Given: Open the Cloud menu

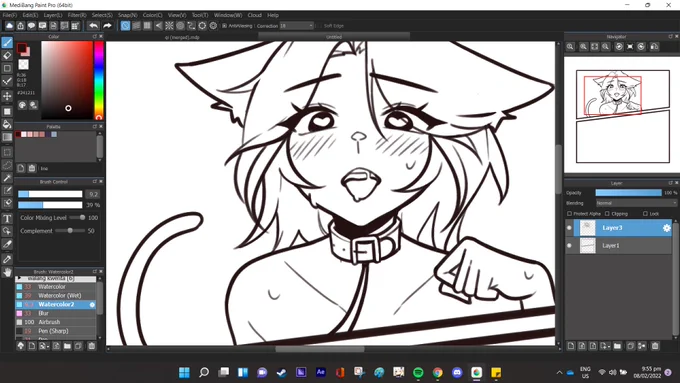Looking at the screenshot, I should coord(255,15).
